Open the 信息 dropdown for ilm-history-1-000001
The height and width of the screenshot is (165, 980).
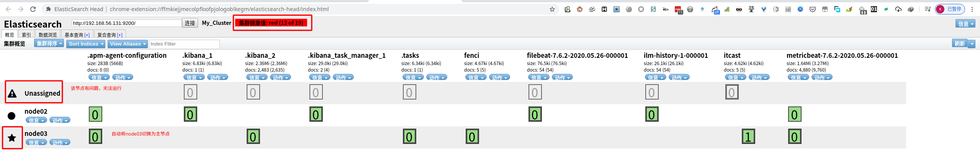(656, 77)
